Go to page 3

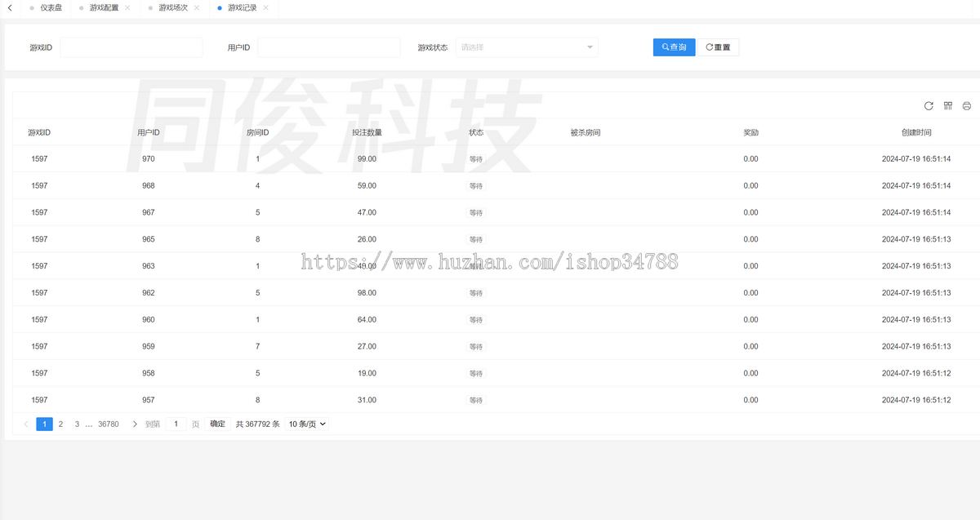click(77, 424)
